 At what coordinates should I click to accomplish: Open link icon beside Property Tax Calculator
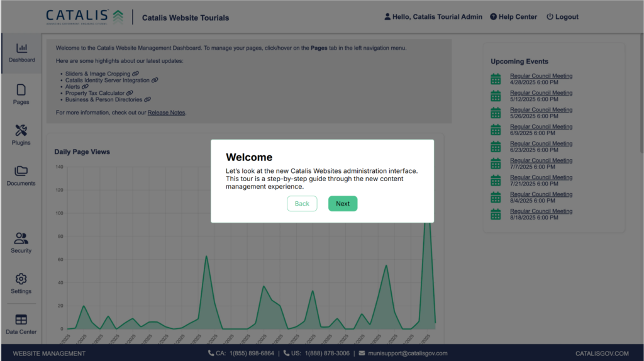[130, 93]
